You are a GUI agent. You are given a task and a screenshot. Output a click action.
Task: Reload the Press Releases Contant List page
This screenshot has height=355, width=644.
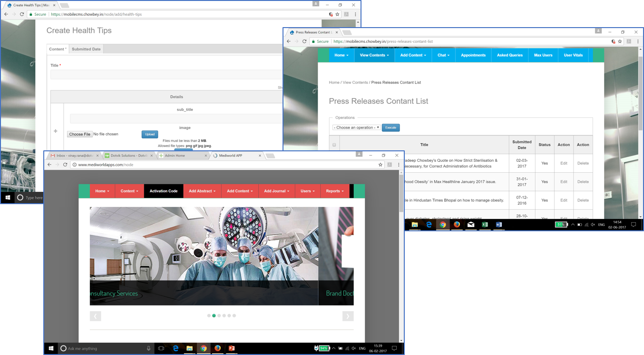[304, 41]
